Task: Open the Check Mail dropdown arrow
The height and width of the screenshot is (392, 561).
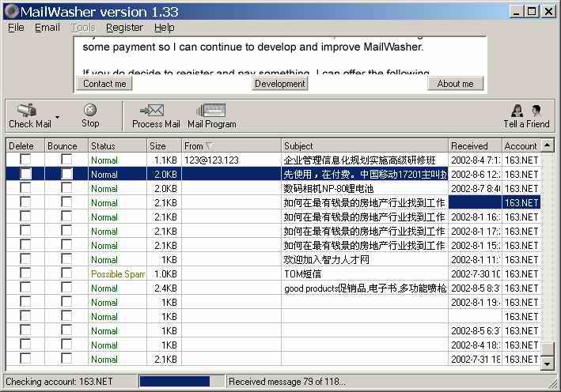Action: (x=57, y=117)
